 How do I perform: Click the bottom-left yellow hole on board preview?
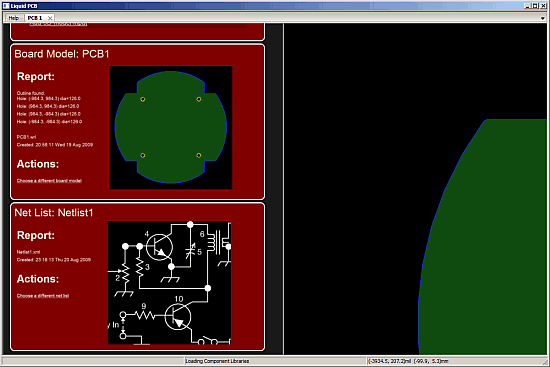point(143,155)
